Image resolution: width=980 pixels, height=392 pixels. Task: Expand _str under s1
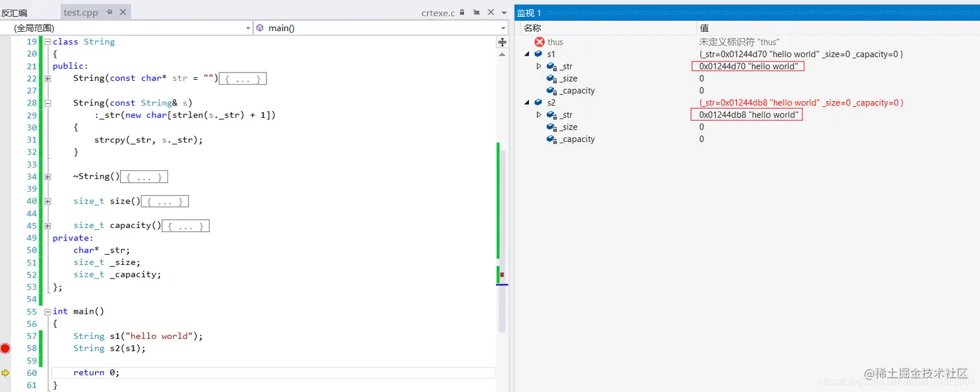click(539, 66)
